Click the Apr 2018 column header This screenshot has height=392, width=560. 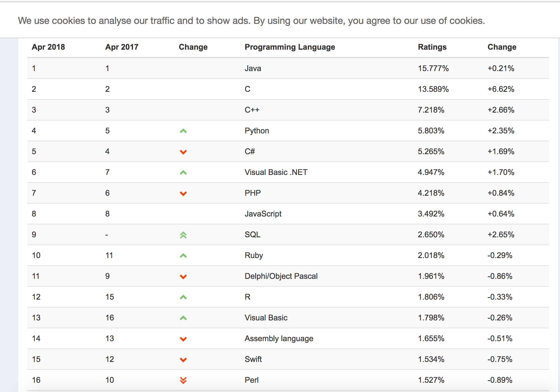coord(48,47)
